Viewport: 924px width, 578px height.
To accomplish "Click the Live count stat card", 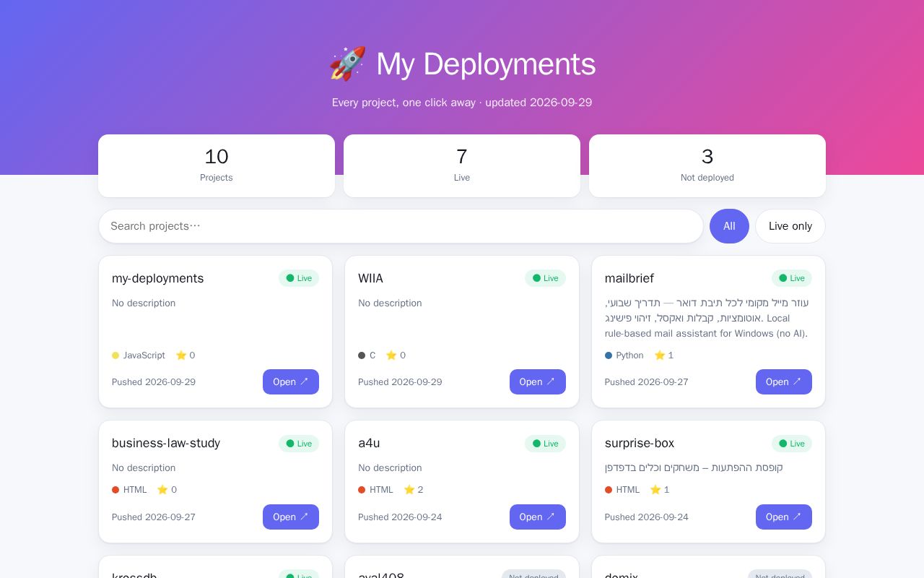I will tap(462, 165).
